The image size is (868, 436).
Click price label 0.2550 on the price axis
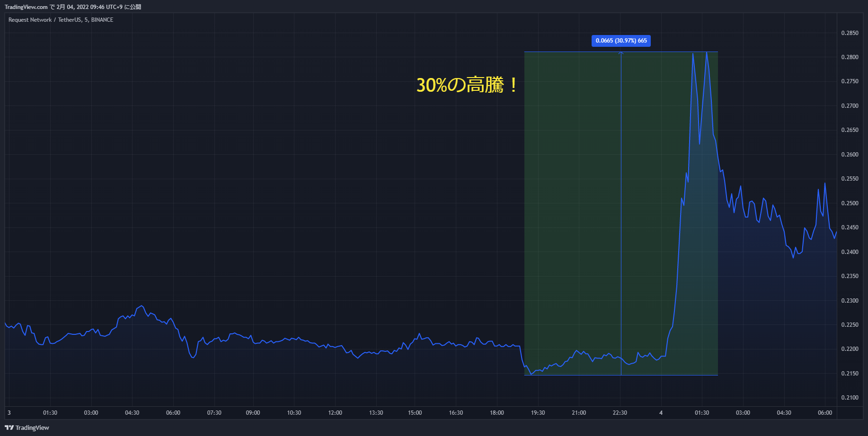tap(850, 179)
